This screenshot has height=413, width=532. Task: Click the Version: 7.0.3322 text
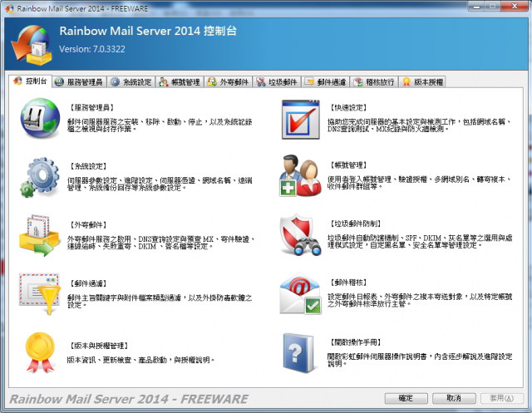click(92, 49)
